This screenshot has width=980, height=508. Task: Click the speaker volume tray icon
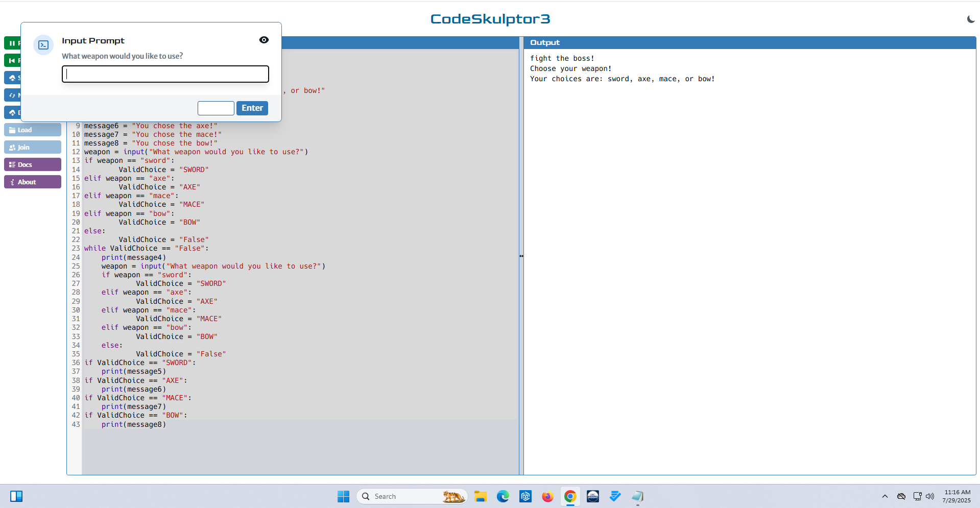click(x=930, y=496)
